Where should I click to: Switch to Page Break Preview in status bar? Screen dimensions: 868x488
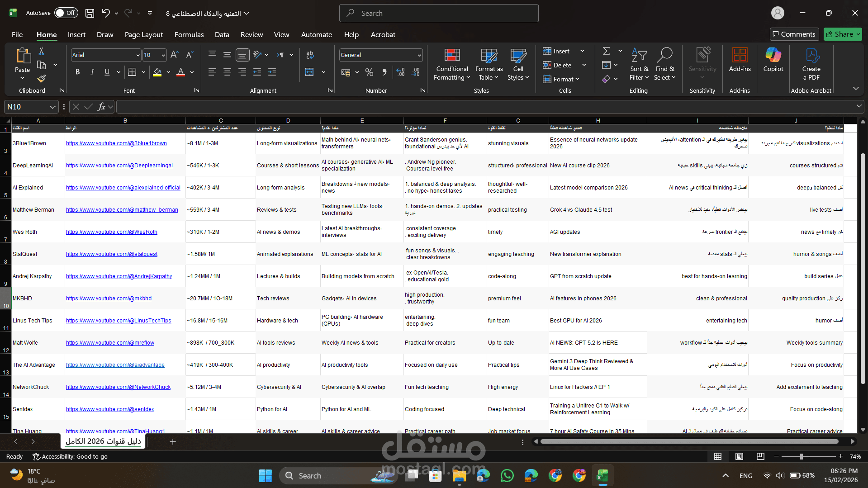click(760, 456)
